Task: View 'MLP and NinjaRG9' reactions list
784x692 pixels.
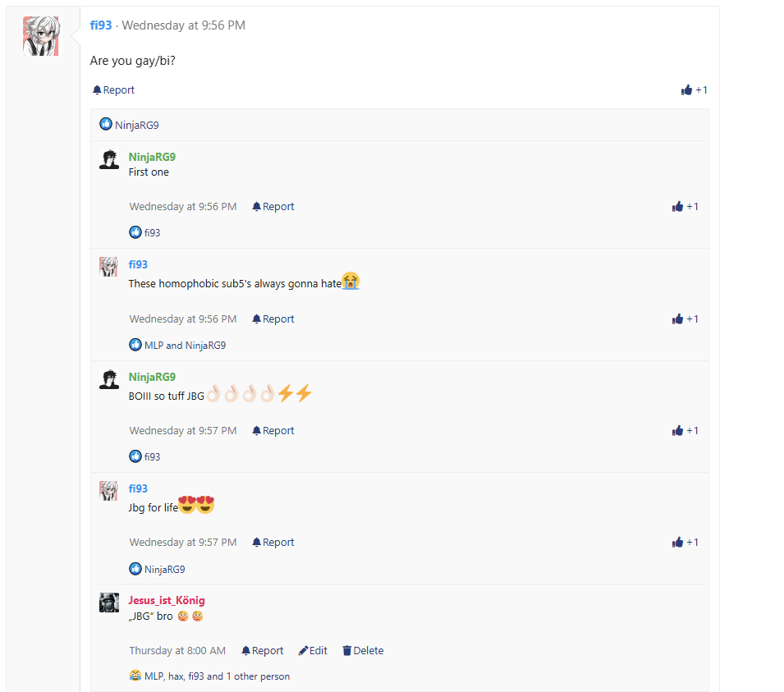Action: (x=185, y=346)
